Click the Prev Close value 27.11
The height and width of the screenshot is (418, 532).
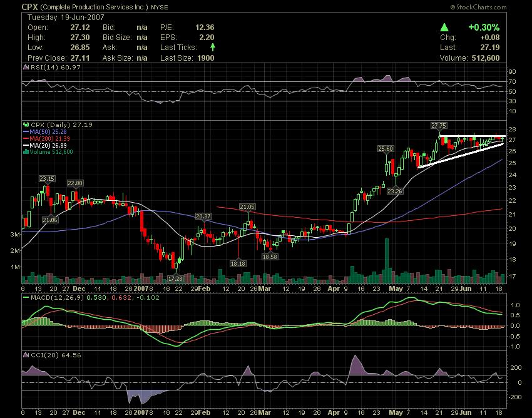tap(80, 58)
